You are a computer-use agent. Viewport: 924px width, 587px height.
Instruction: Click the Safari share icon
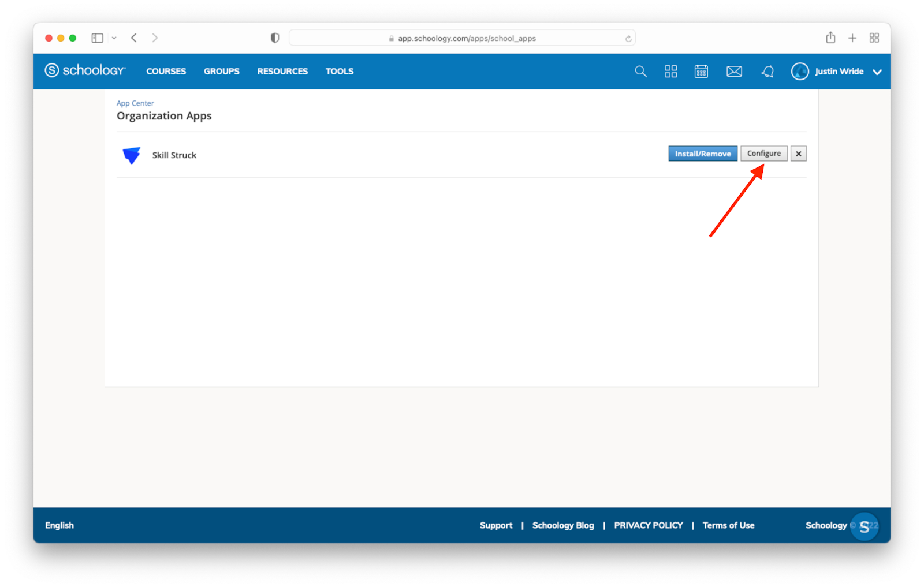point(830,38)
